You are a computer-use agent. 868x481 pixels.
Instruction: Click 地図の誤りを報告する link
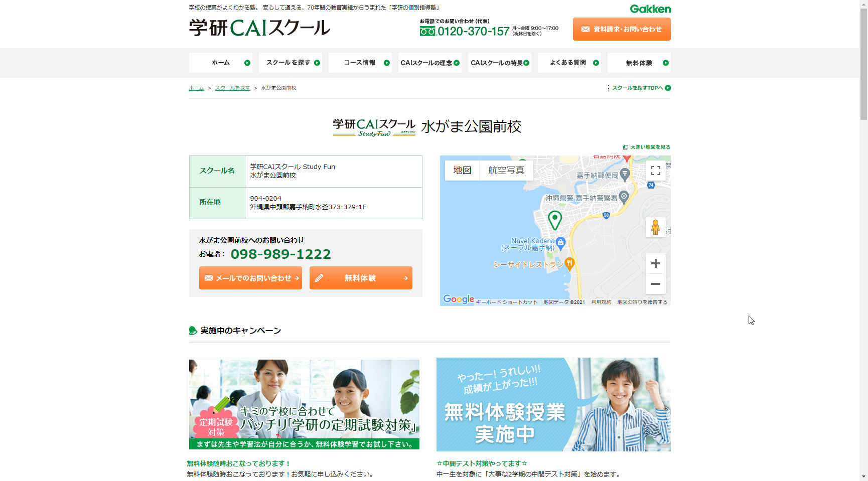coord(642,302)
